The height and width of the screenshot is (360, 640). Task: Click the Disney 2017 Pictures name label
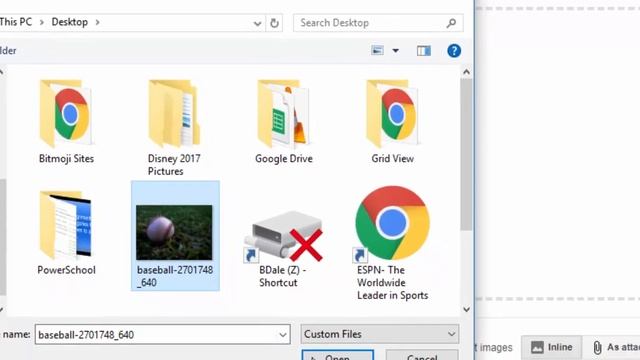pyautogui.click(x=174, y=165)
